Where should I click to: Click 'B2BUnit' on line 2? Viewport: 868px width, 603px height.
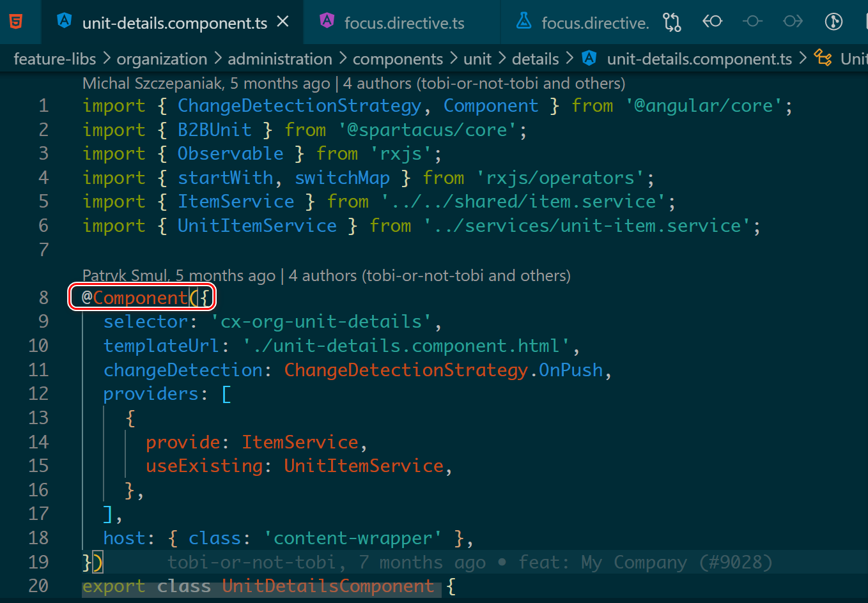coord(215,130)
